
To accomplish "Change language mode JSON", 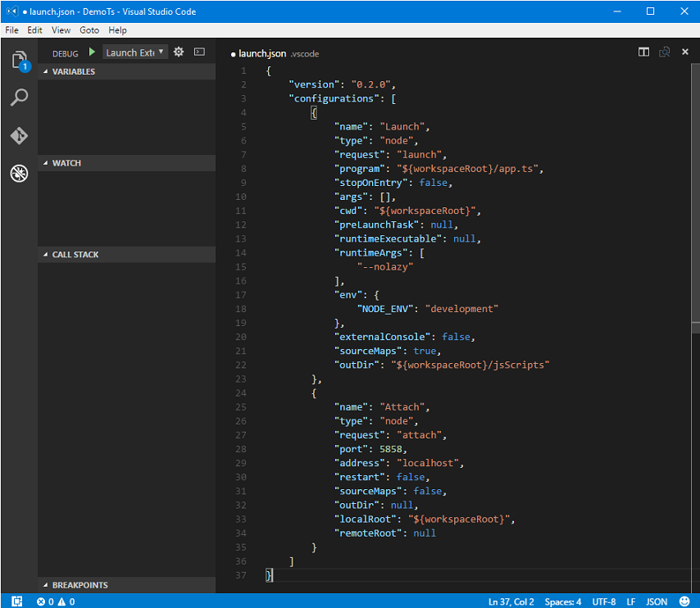I will pyautogui.click(x=657, y=601).
